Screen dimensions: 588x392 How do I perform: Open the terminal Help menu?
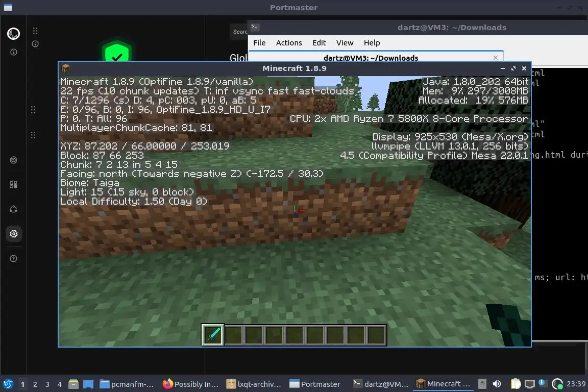(x=372, y=43)
